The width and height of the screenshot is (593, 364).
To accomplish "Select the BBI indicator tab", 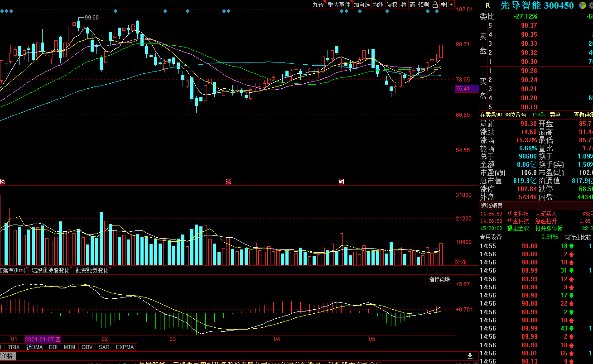I will pyautogui.click(x=53, y=347).
